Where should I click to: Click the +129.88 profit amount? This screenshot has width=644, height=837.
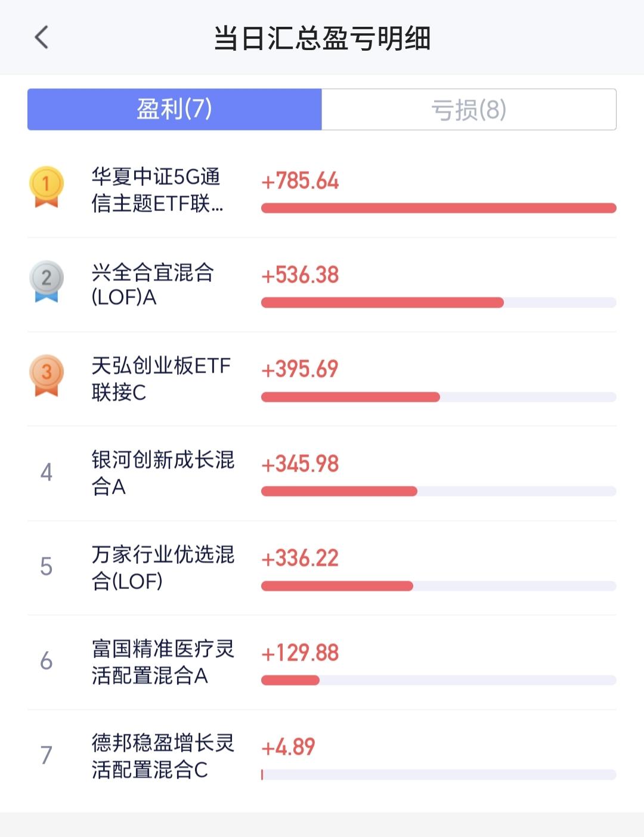[x=300, y=653]
